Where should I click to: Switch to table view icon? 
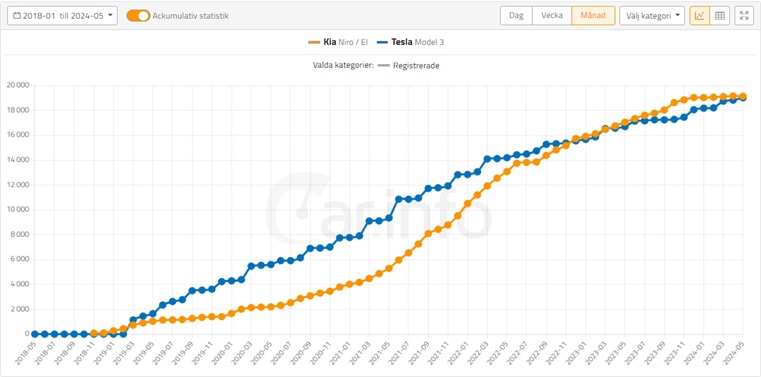720,16
